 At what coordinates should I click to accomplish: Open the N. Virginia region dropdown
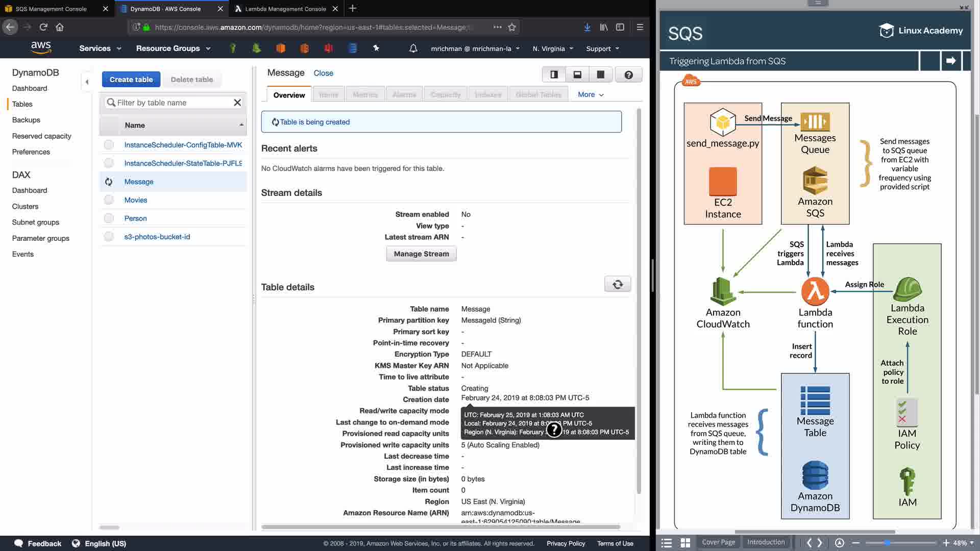coord(553,49)
